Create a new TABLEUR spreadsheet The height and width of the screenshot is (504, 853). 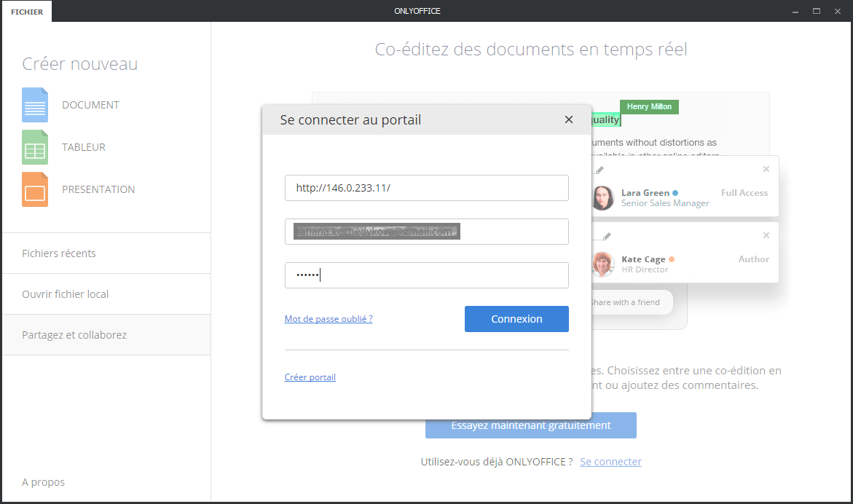(84, 146)
